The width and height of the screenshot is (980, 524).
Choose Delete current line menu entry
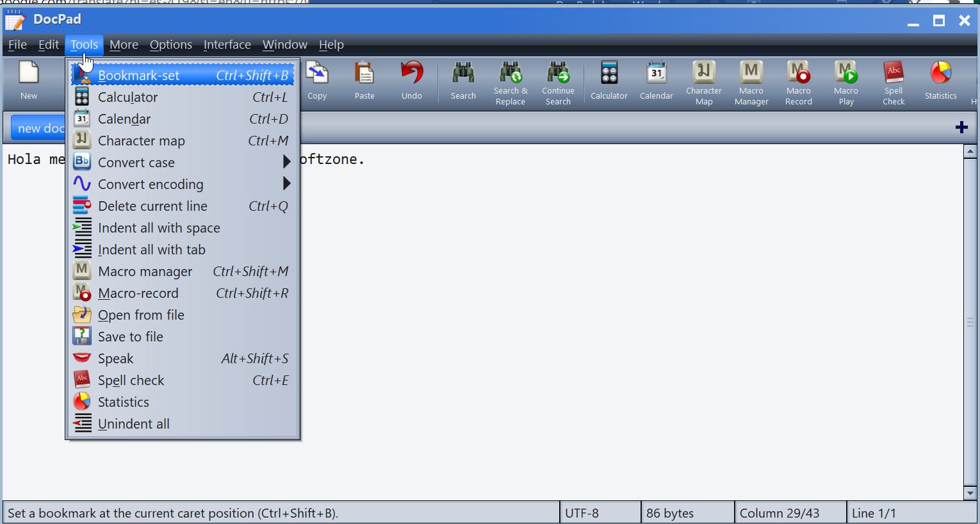coord(183,206)
